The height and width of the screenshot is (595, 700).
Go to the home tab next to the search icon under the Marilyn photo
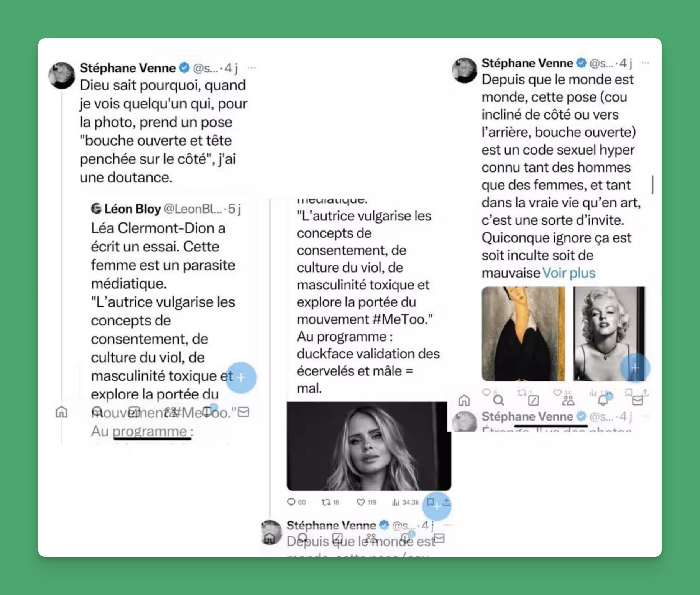pos(464,401)
